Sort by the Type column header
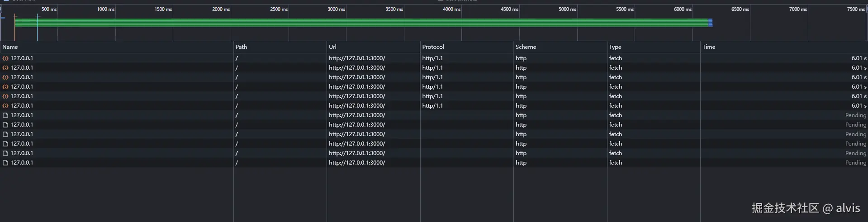This screenshot has height=222, width=868. tap(615, 47)
